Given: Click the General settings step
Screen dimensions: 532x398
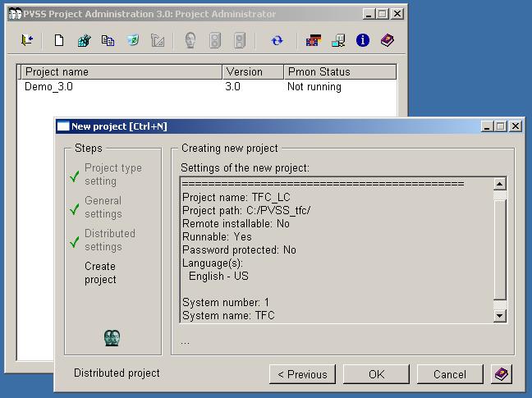Looking at the screenshot, I should tap(103, 207).
